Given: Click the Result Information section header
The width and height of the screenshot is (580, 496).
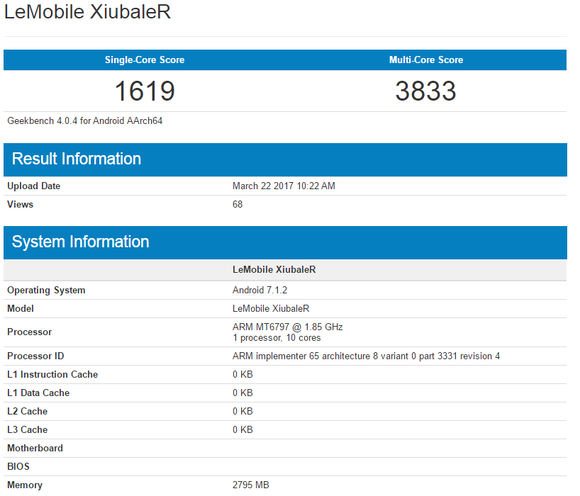Looking at the screenshot, I should pyautogui.click(x=285, y=160).
